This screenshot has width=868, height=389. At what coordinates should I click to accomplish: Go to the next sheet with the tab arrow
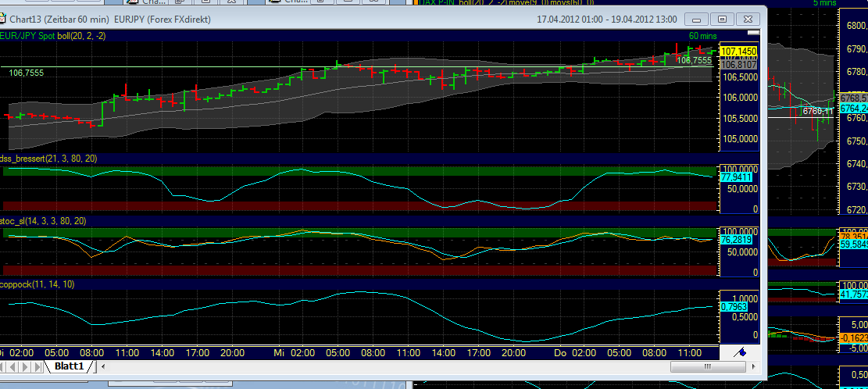click(26, 366)
